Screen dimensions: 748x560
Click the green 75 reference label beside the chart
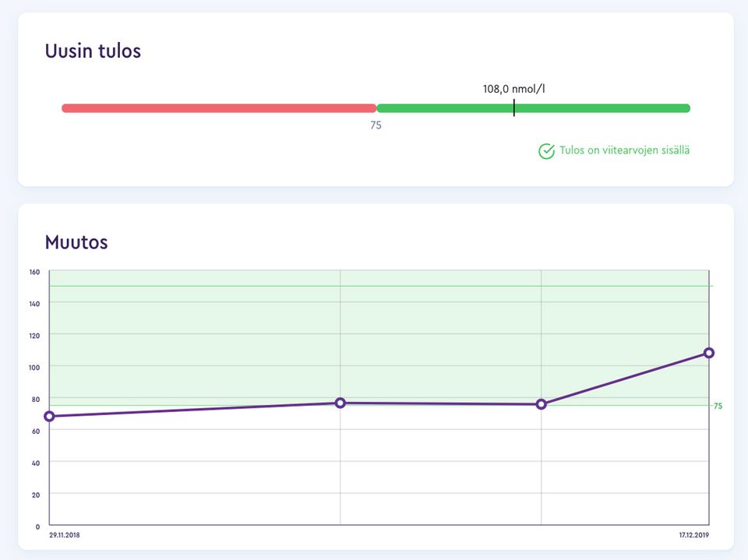pos(718,406)
